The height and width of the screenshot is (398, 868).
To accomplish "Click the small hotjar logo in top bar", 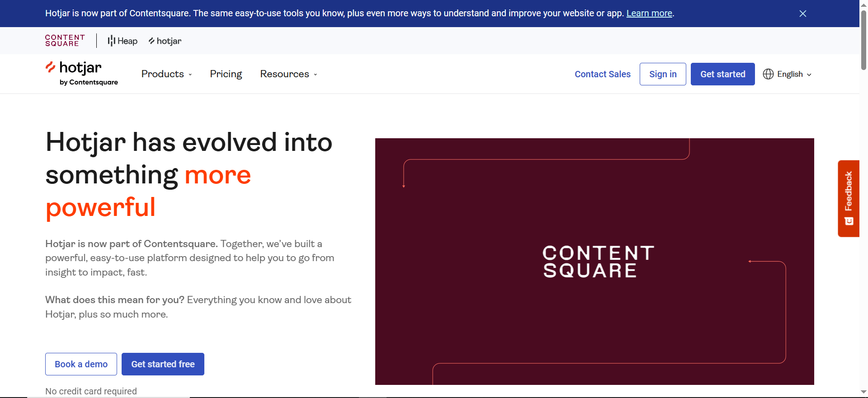I will 165,41.
